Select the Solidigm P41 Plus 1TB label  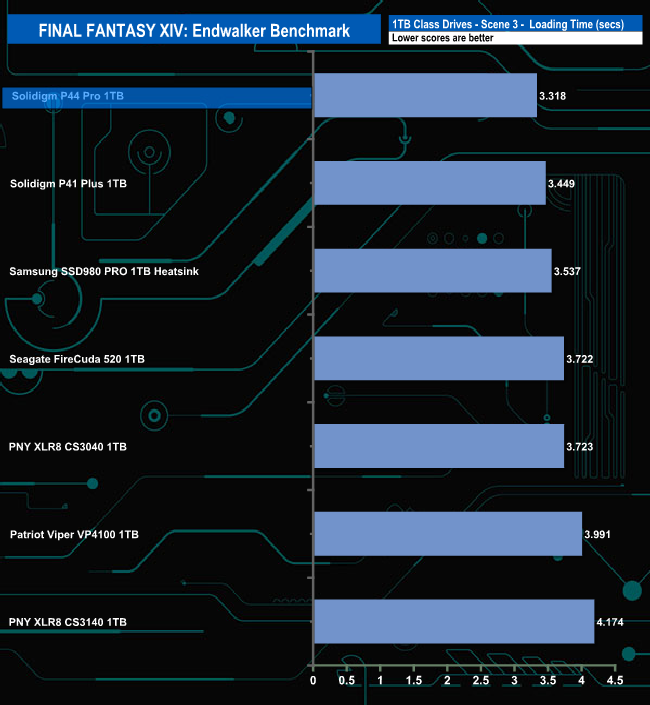(x=68, y=183)
